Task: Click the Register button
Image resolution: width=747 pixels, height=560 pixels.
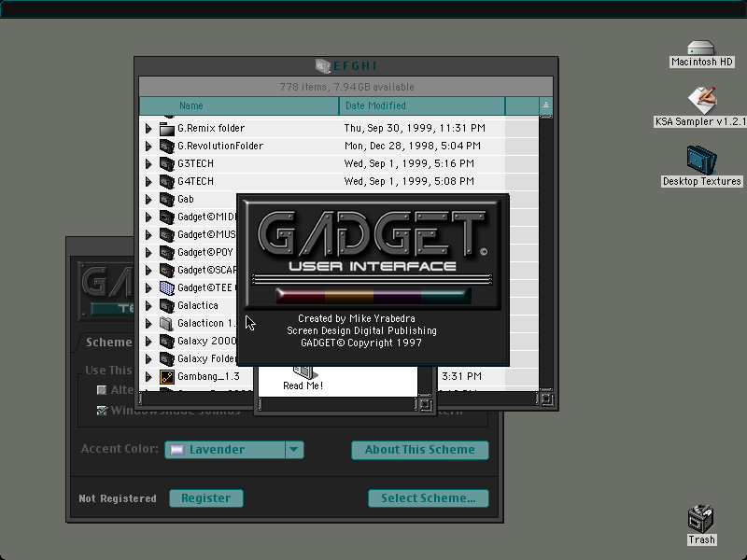Action: point(206,498)
